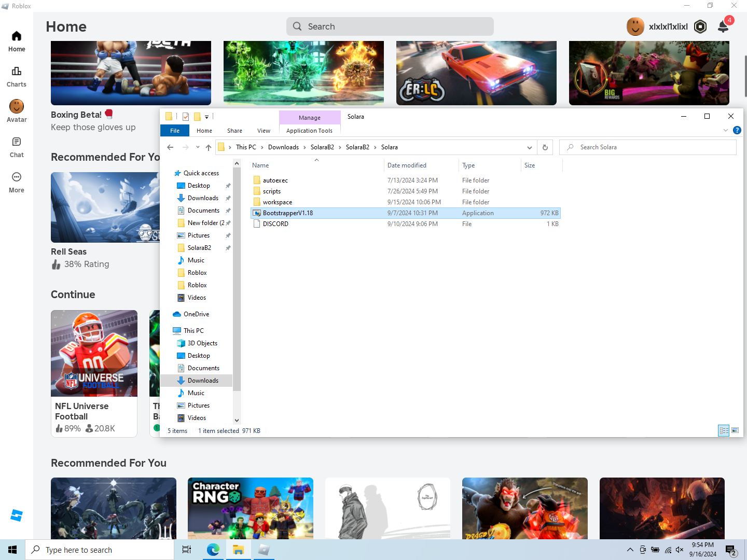The width and height of the screenshot is (747, 560).
Task: Switch to Details view layout icon
Action: (x=724, y=430)
